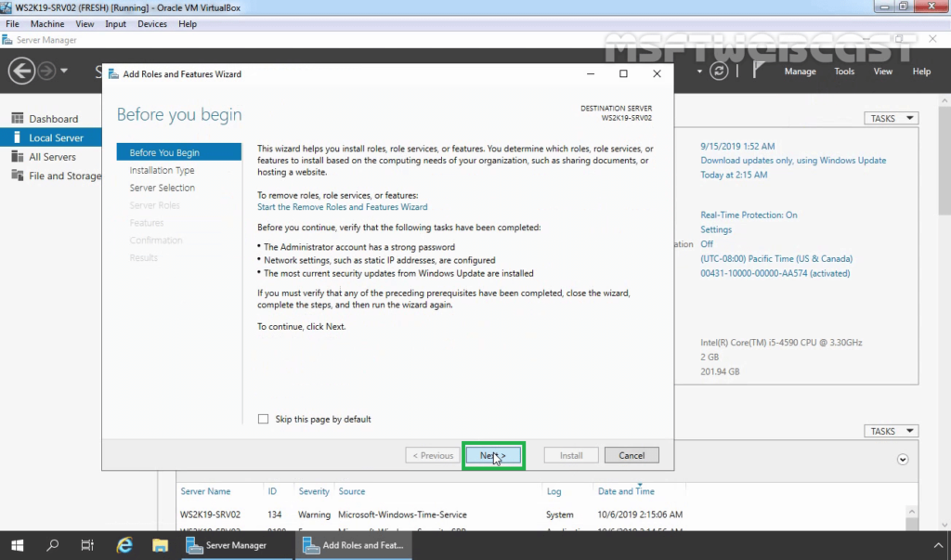Click the IE Enhanced Security Off link
951x560 pixels.
click(707, 244)
